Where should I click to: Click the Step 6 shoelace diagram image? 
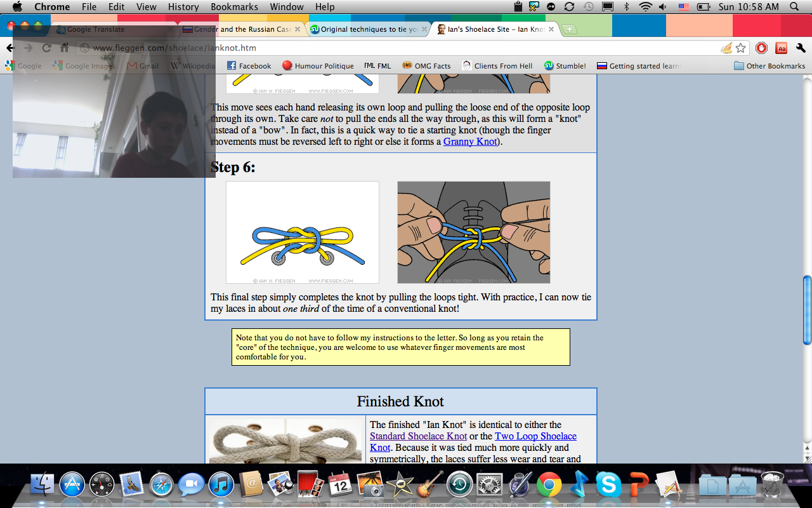coord(303,232)
